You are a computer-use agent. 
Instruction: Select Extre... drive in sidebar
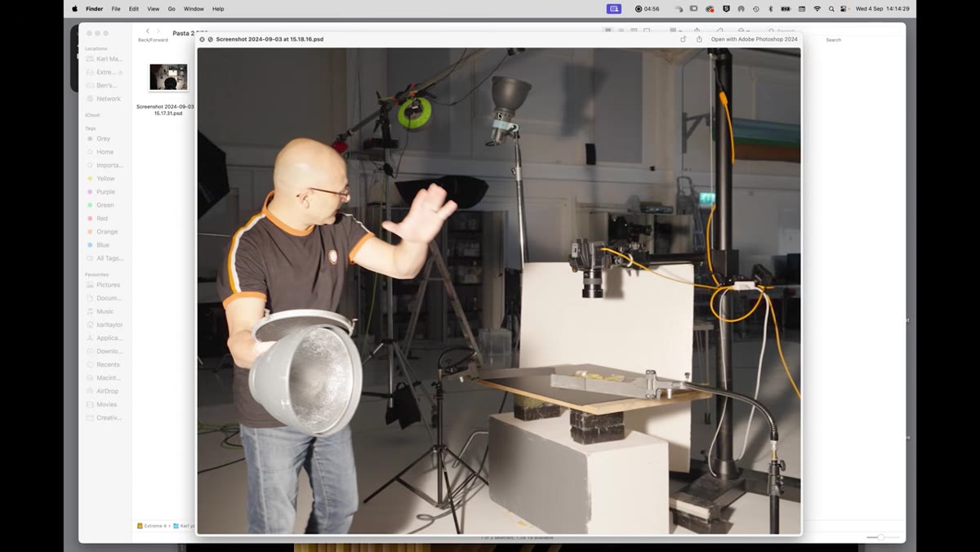pyautogui.click(x=105, y=72)
